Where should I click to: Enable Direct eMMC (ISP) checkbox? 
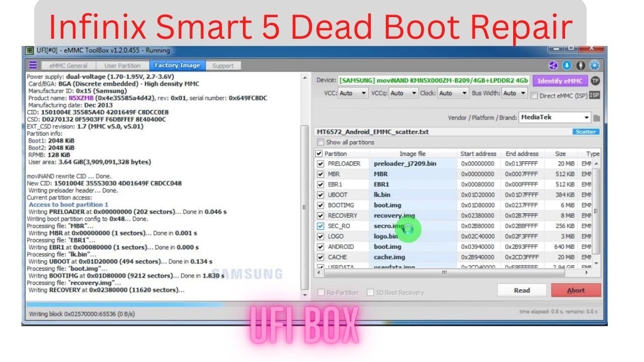535,96
